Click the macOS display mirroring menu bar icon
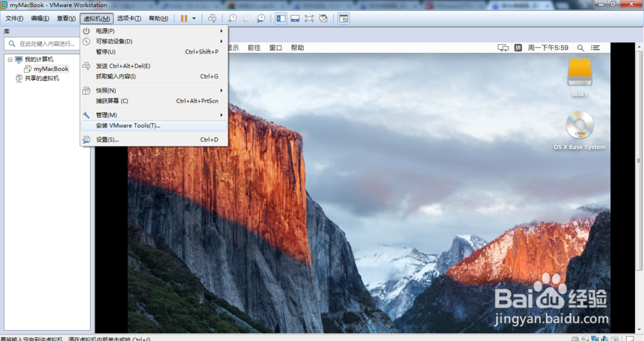This screenshot has width=644, height=341. tap(503, 48)
